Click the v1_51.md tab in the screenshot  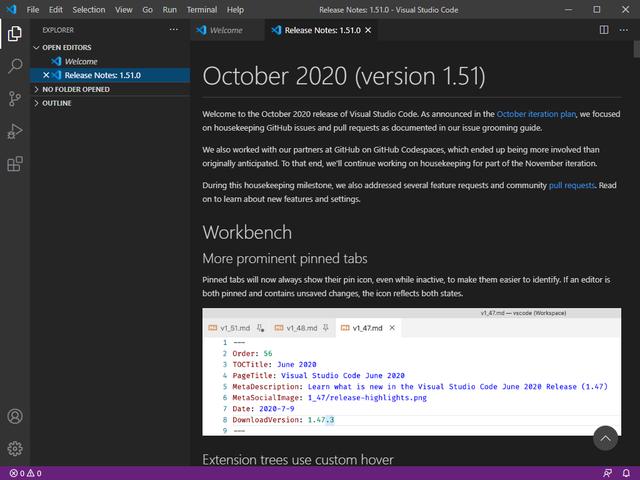(x=236, y=328)
